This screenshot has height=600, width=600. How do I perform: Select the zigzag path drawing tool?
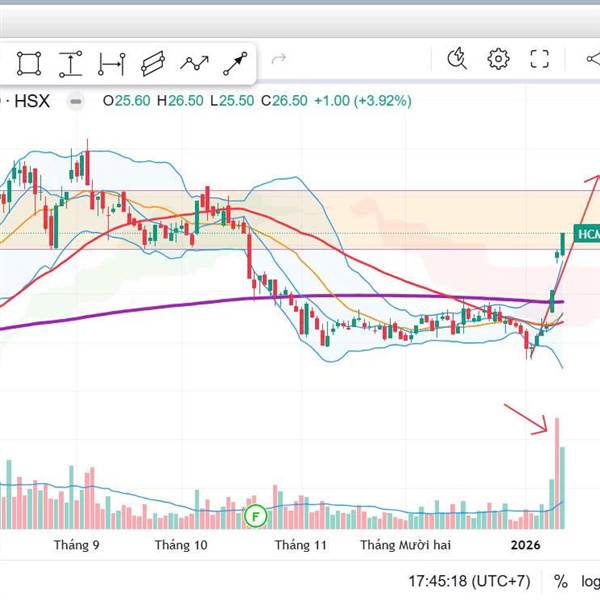194,63
